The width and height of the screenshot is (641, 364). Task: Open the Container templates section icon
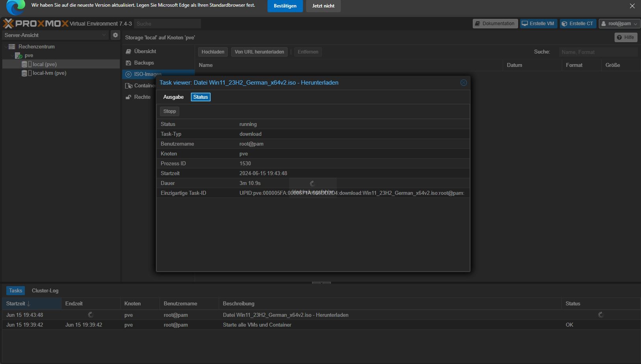point(128,86)
